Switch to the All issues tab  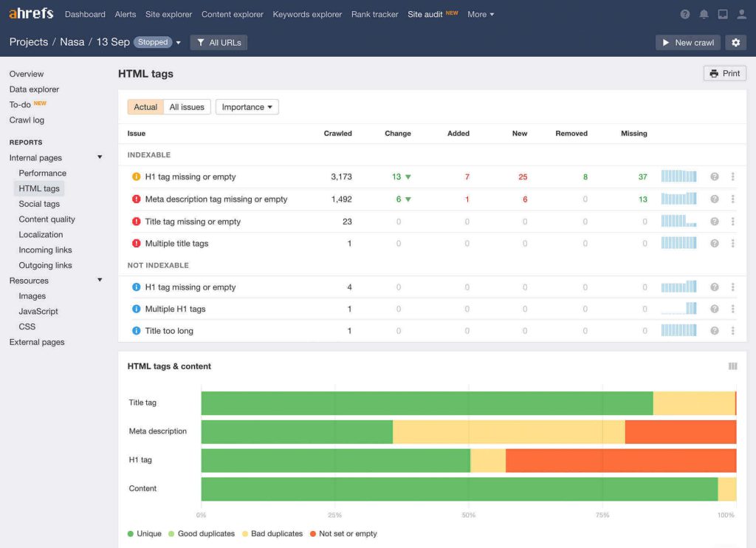click(187, 106)
